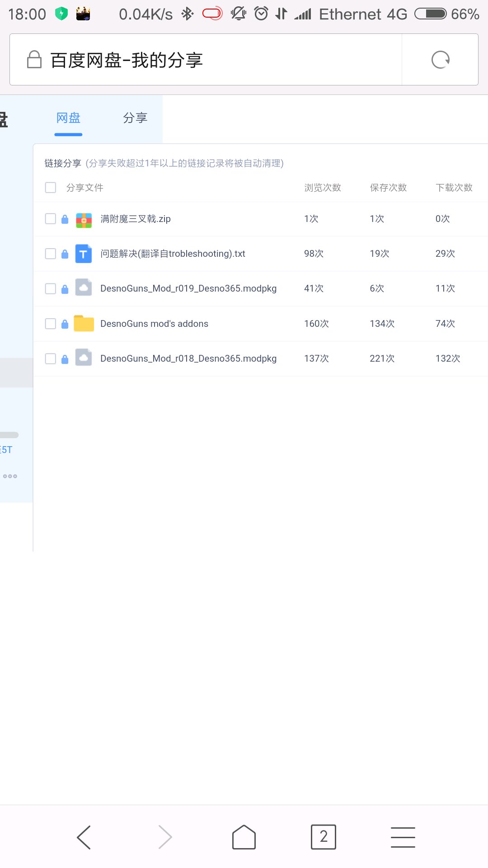Open the three-dots more menu in sidebar
Image resolution: width=488 pixels, height=868 pixels.
(x=10, y=476)
